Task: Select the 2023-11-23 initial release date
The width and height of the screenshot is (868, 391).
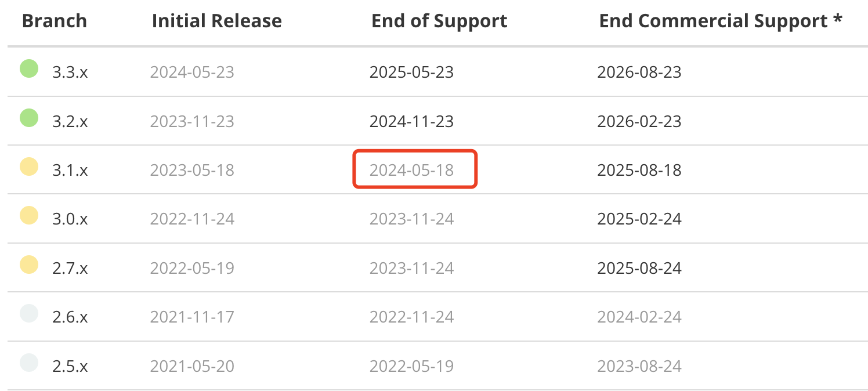Action: click(x=192, y=121)
